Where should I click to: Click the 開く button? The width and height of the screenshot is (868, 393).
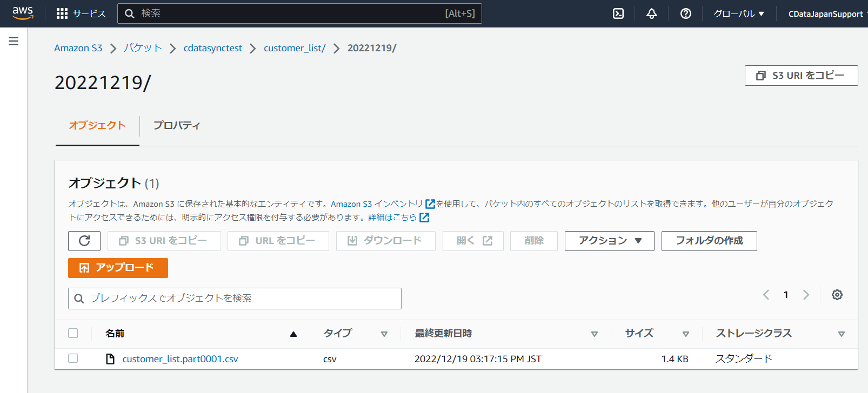(x=473, y=241)
